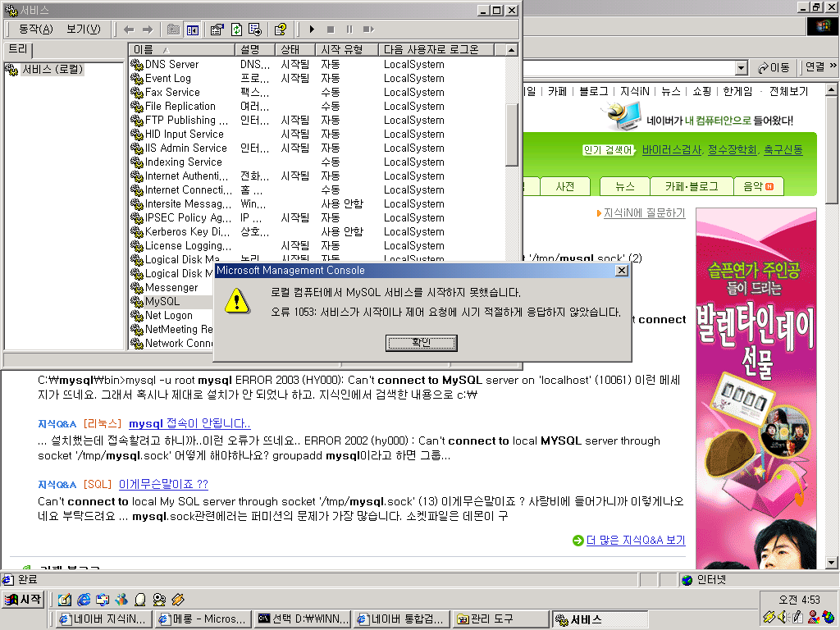The height and width of the screenshot is (630, 840).
Task: Click the services list vertical scrollbar thumb
Action: 512,134
